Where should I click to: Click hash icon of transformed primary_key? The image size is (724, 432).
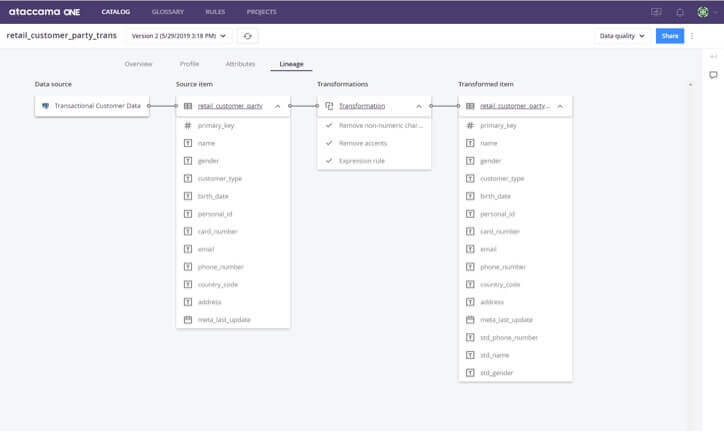(470, 126)
